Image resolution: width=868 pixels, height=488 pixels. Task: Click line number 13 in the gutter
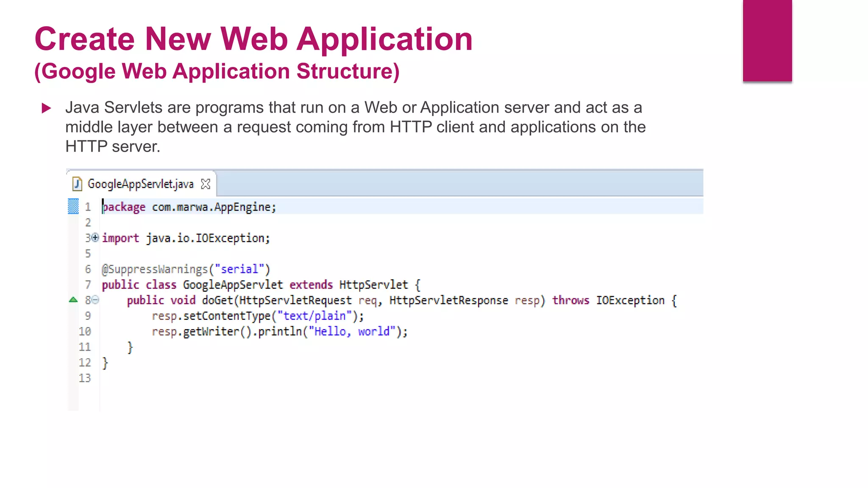(x=85, y=378)
